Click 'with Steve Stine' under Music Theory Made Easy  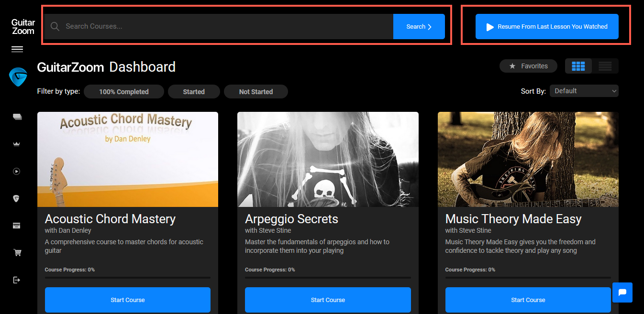468,230
